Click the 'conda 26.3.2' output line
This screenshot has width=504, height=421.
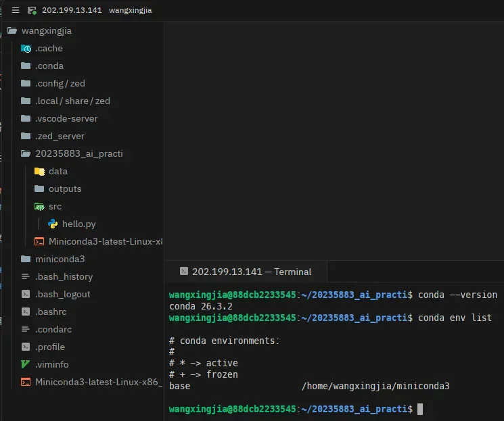[200, 306]
